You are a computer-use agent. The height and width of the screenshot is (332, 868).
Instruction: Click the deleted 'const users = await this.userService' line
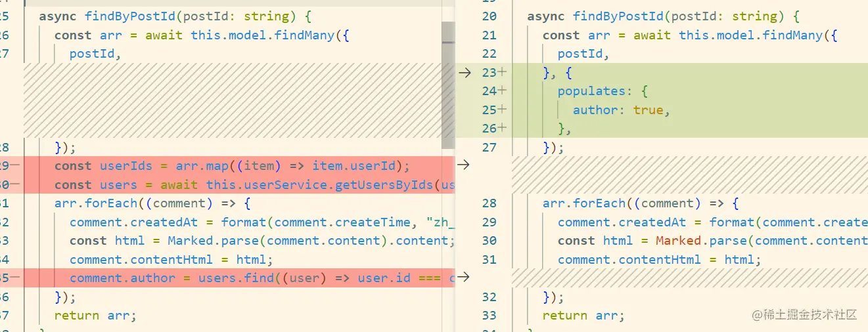click(x=255, y=185)
